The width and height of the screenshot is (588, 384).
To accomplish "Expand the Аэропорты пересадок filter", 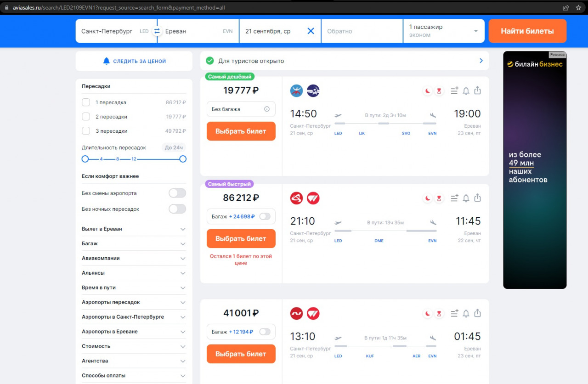I will 134,302.
